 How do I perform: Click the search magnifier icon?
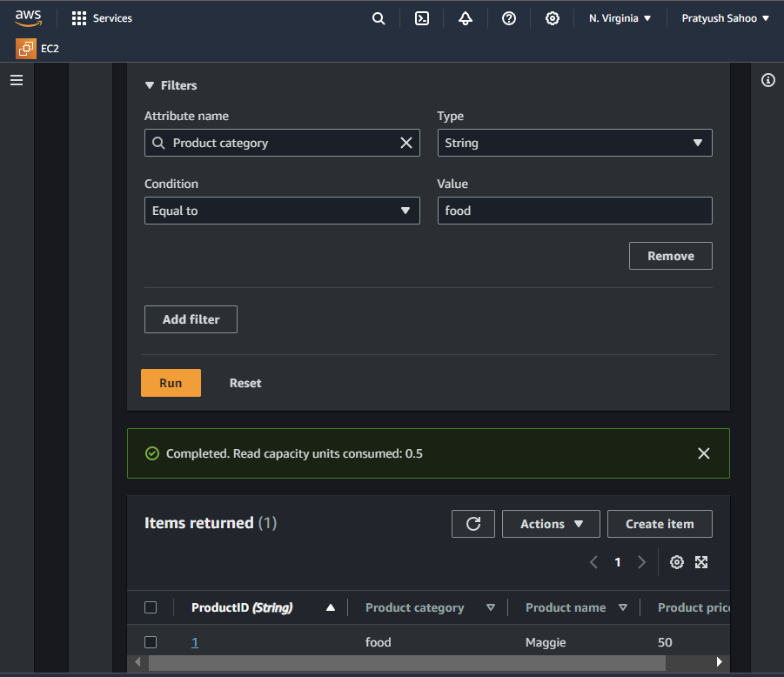coord(379,18)
